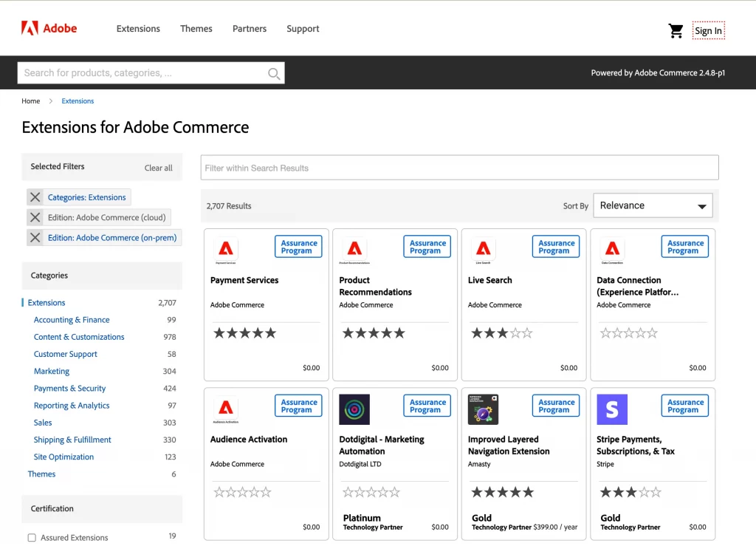Click Assurance Program badge on Live Search
The image size is (756, 546).
tap(556, 247)
